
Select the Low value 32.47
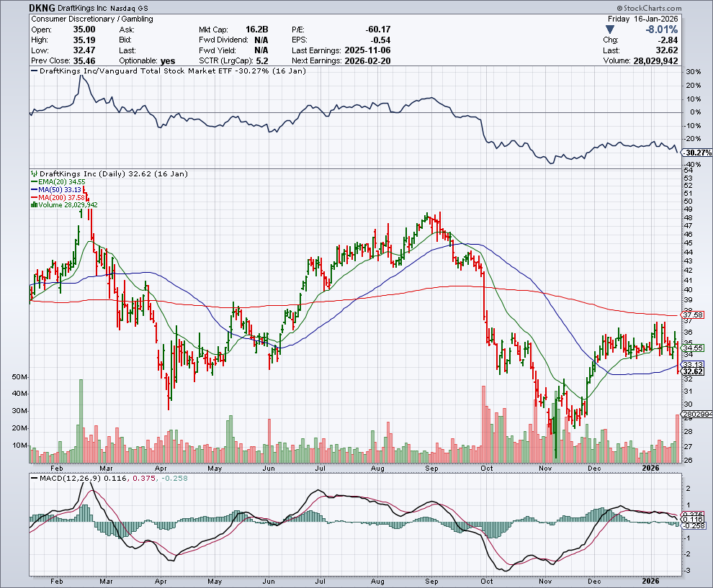84,50
